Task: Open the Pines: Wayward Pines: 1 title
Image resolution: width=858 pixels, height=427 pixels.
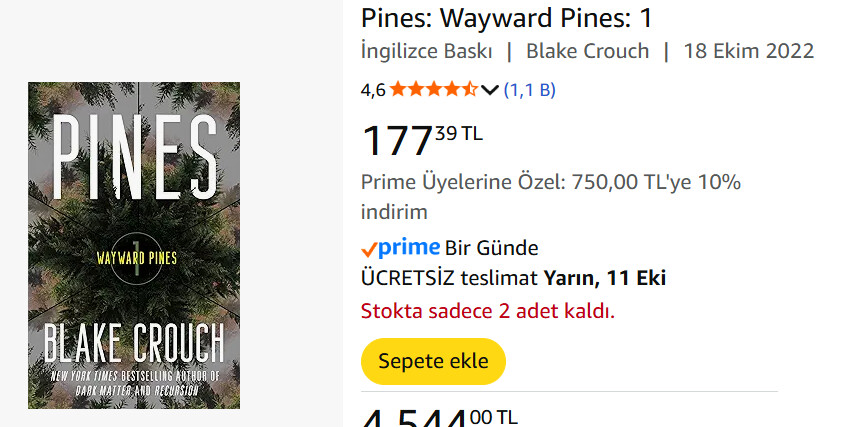Action: tap(507, 18)
